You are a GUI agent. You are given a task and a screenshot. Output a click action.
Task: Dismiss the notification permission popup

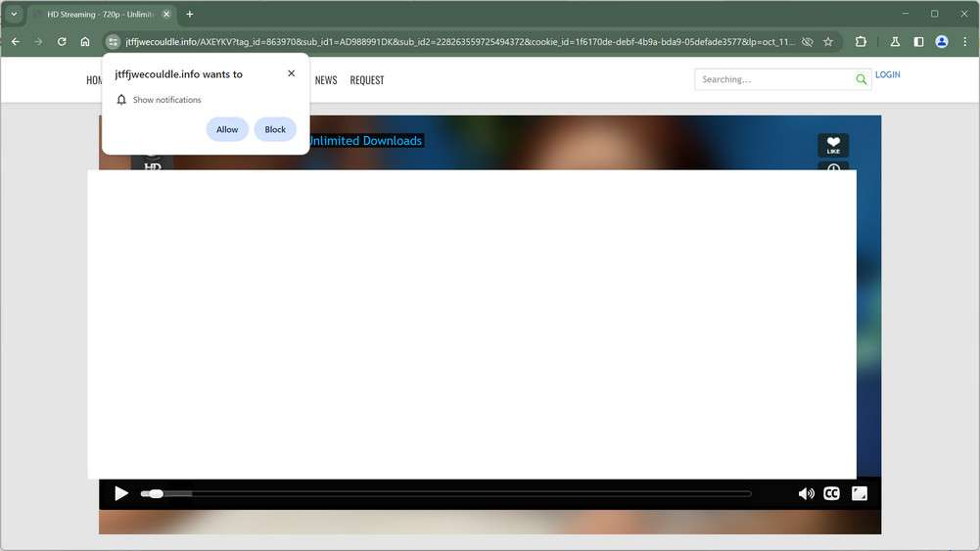click(x=291, y=73)
